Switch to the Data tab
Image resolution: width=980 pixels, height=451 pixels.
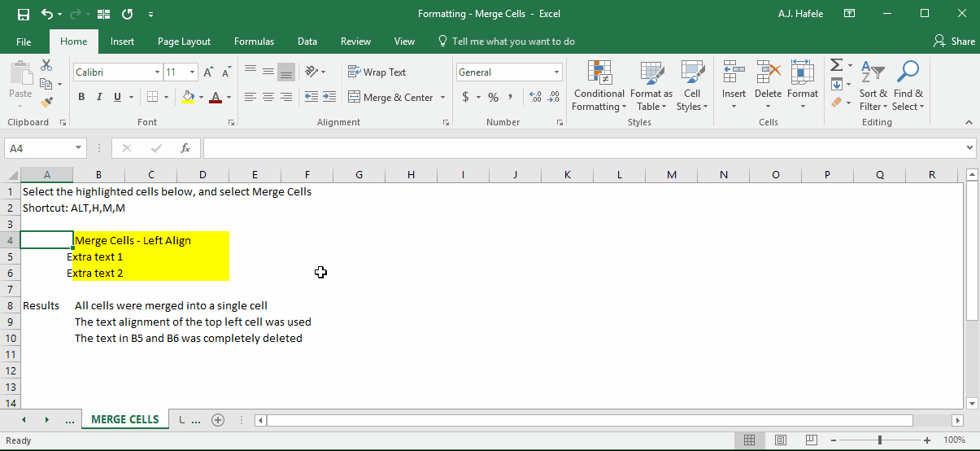pyautogui.click(x=307, y=42)
